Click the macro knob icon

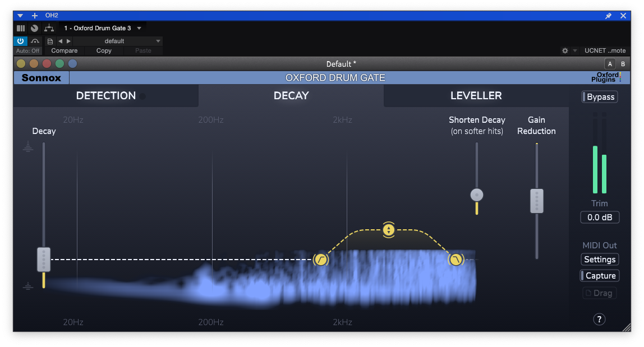[35, 29]
